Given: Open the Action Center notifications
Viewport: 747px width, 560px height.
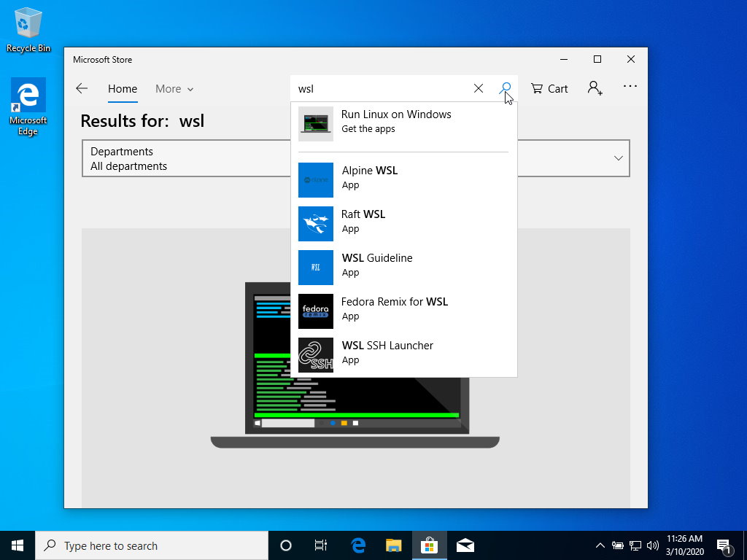Looking at the screenshot, I should pos(724,546).
